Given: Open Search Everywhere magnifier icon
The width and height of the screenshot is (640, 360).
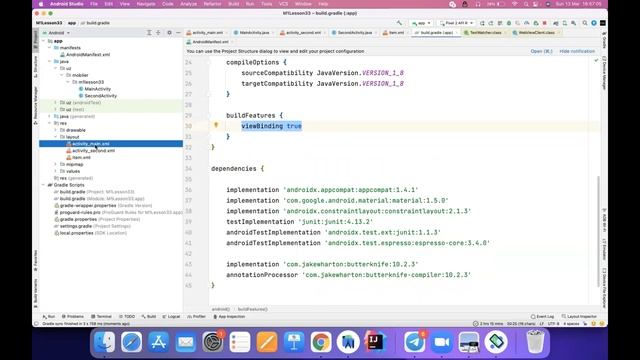Looking at the screenshot, I should [x=585, y=23].
